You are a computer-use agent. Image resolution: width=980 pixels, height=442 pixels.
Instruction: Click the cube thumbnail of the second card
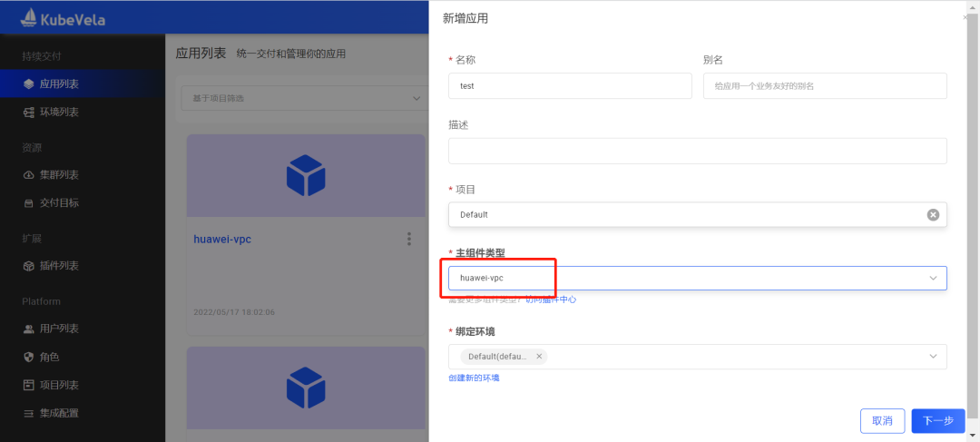(306, 388)
